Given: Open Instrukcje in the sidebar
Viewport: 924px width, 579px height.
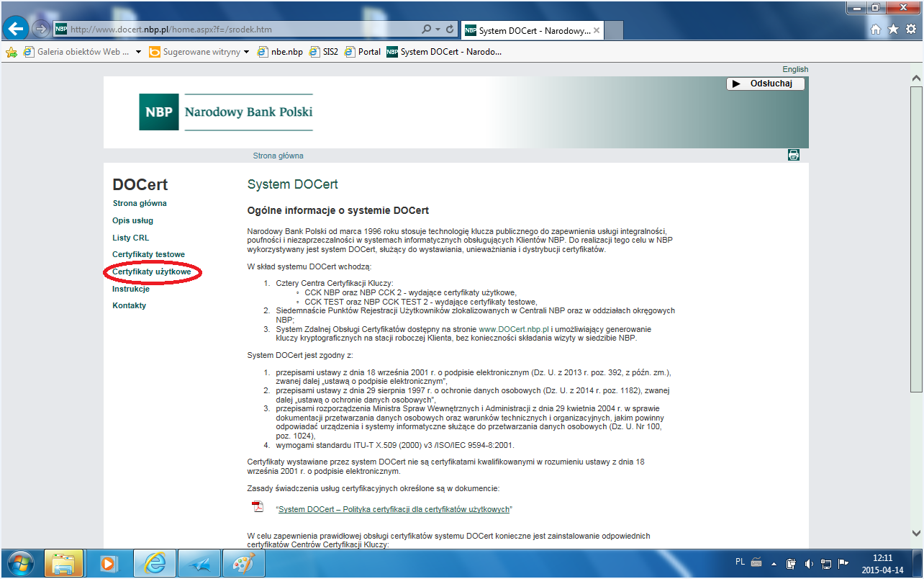Looking at the screenshot, I should click(x=131, y=289).
